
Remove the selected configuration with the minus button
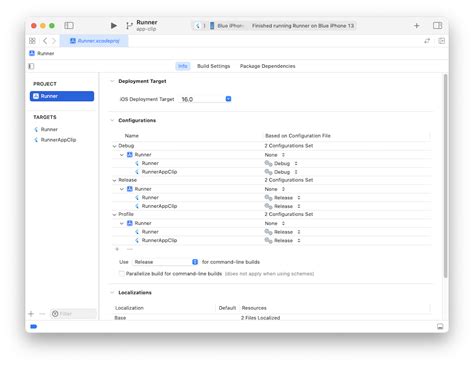[130, 249]
